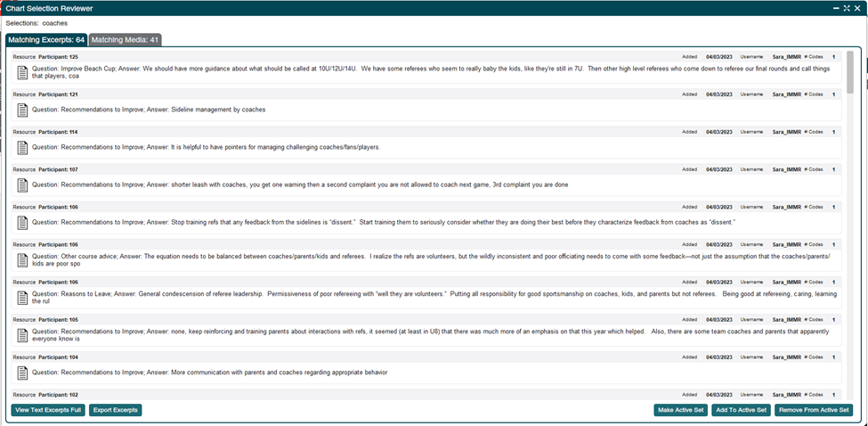Click the excerpts list vertical scrollbar thumb
Screen dimensions: 868x426
pos(849,71)
